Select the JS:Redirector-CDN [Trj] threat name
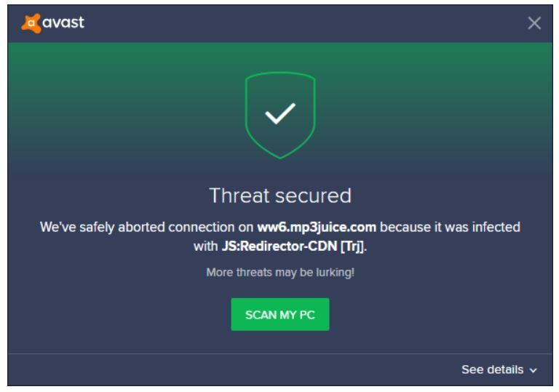559x392 pixels. coord(293,246)
